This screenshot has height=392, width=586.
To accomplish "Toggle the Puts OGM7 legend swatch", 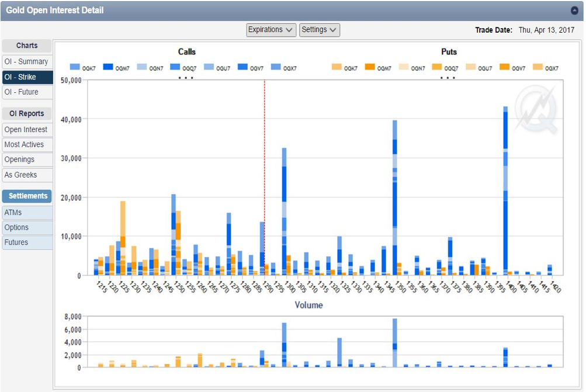I will 370,67.
